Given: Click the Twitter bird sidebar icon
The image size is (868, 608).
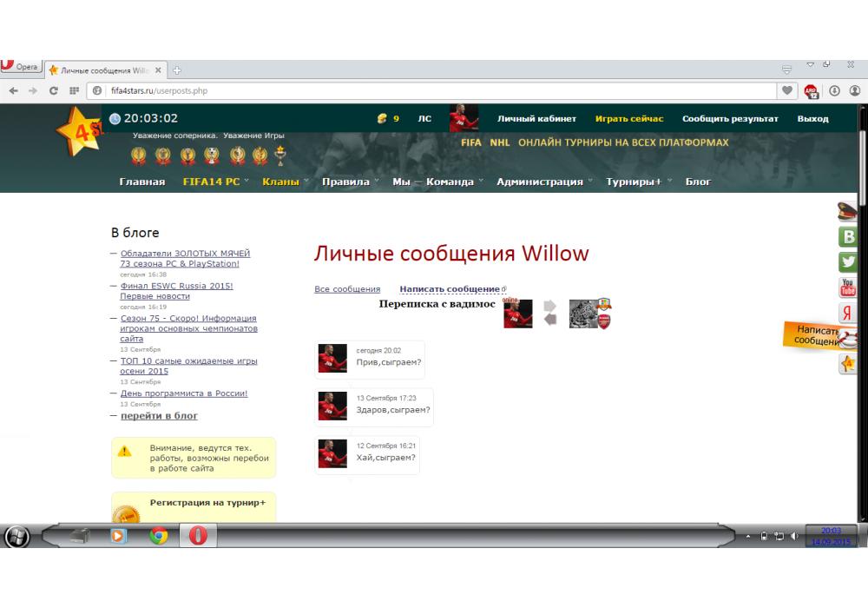Looking at the screenshot, I should pyautogui.click(x=847, y=262).
